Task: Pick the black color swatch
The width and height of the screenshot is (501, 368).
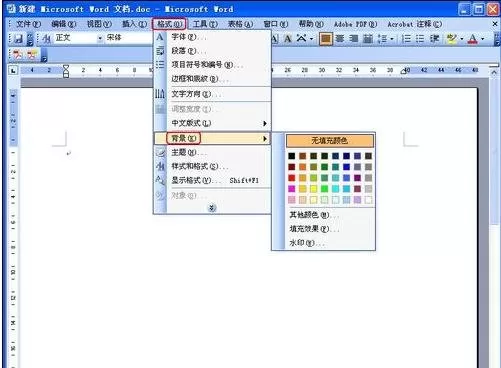Action: 292,156
